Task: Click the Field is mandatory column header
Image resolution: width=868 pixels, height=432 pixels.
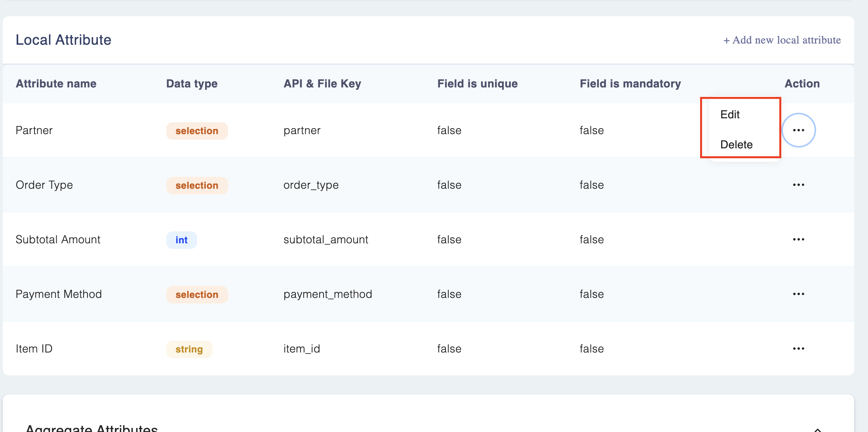Action: pos(630,83)
